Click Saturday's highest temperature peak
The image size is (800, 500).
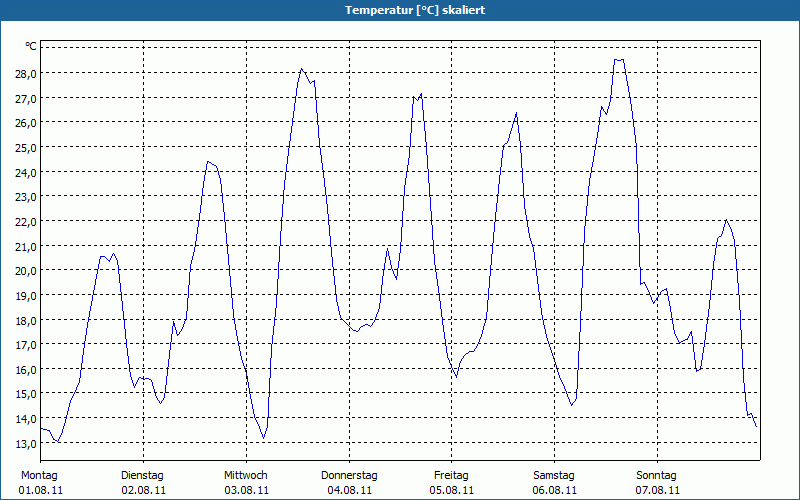point(619,60)
